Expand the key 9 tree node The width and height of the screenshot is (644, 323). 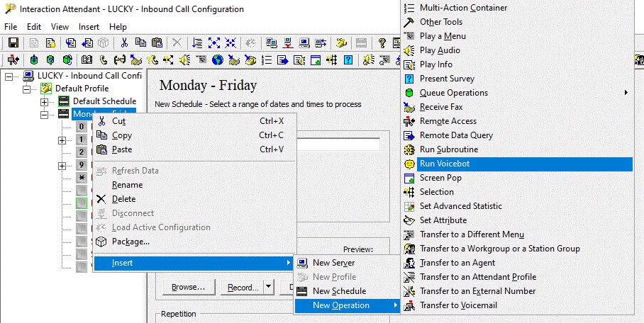(62, 166)
